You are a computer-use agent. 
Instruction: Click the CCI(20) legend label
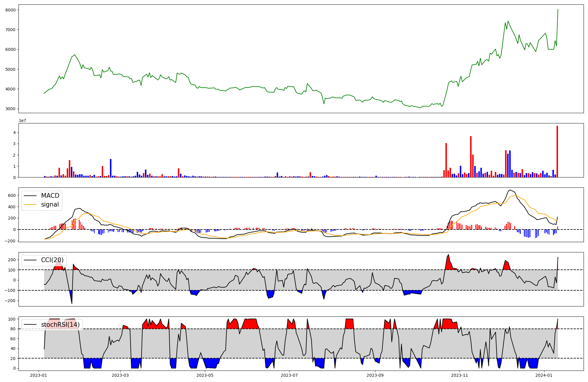pyautogui.click(x=52, y=260)
